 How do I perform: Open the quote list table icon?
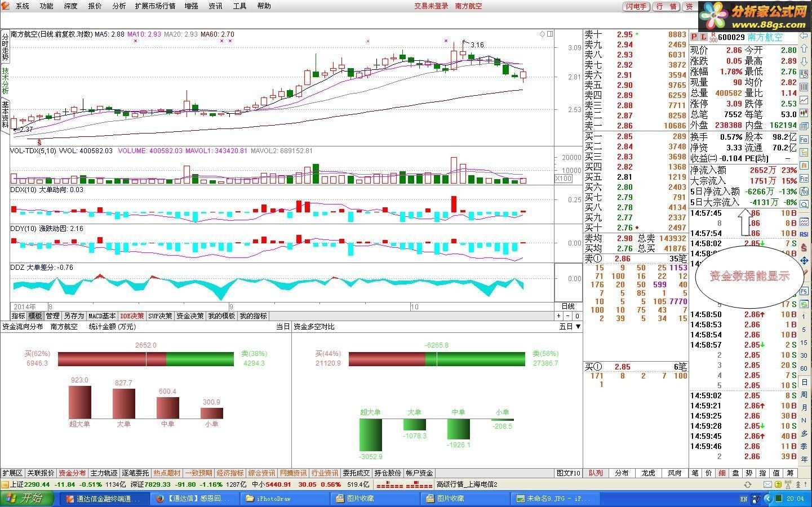(804, 87)
